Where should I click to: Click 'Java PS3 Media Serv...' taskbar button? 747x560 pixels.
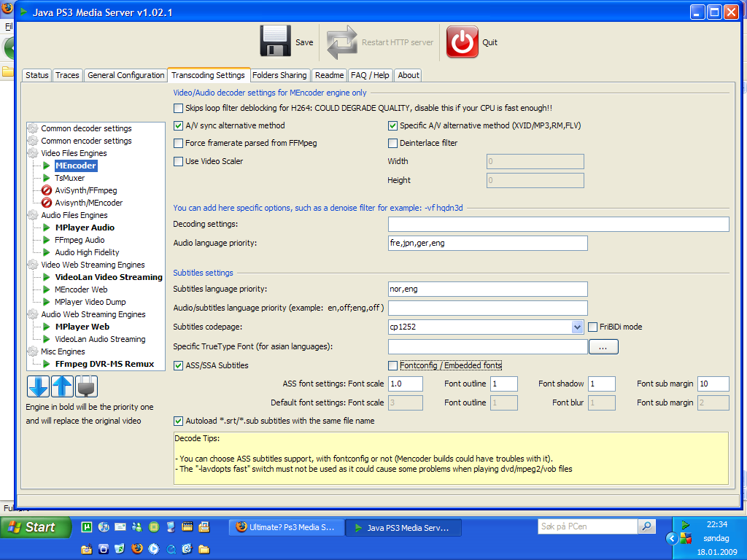(x=403, y=528)
